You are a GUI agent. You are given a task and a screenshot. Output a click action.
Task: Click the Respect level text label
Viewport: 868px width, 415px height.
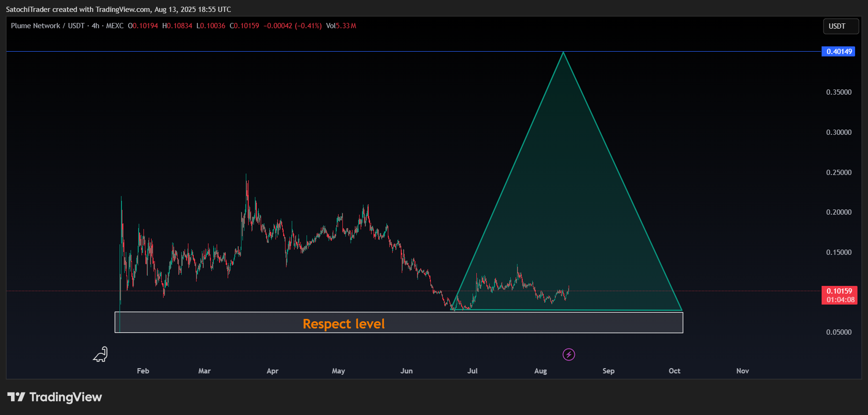[344, 324]
